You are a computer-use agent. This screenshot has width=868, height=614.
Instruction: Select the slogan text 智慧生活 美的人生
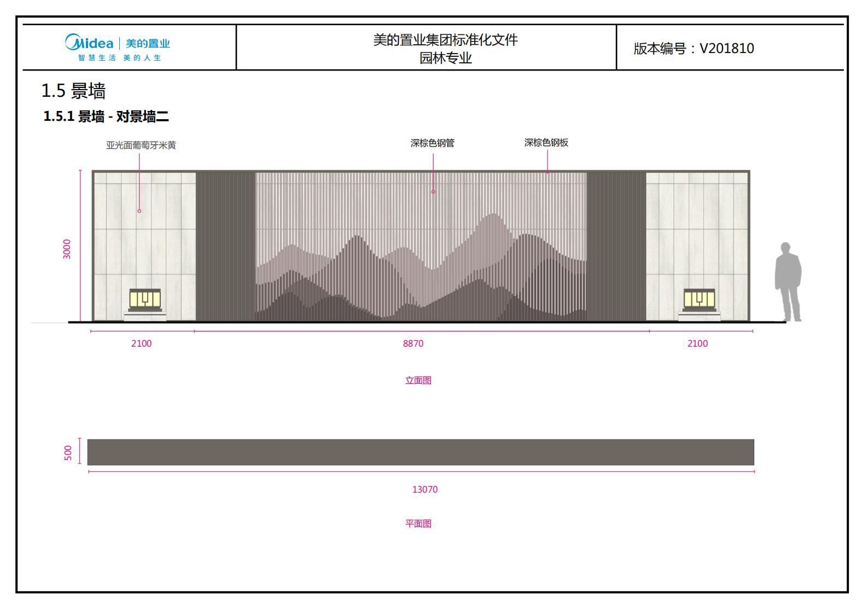click(119, 58)
